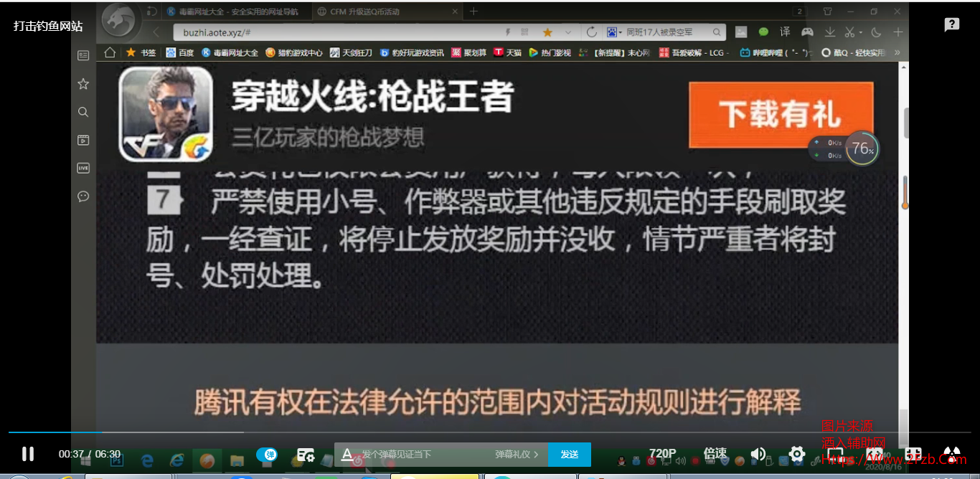Open the 哔哩哔哩 bookmark
The image size is (980, 479).
[777, 52]
